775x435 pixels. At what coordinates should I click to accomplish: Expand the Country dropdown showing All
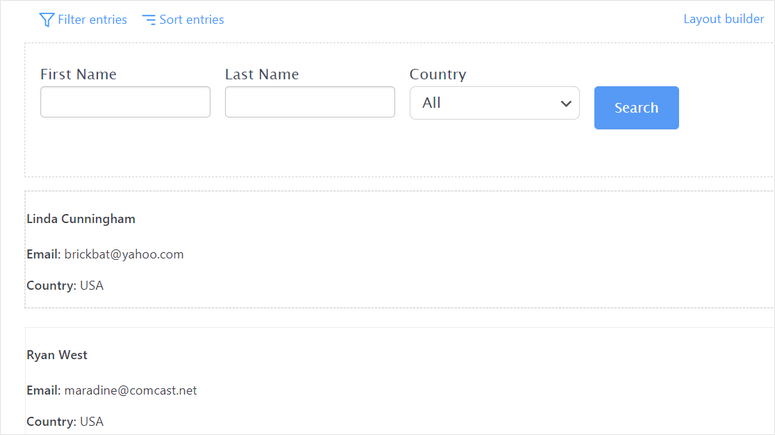click(x=494, y=103)
